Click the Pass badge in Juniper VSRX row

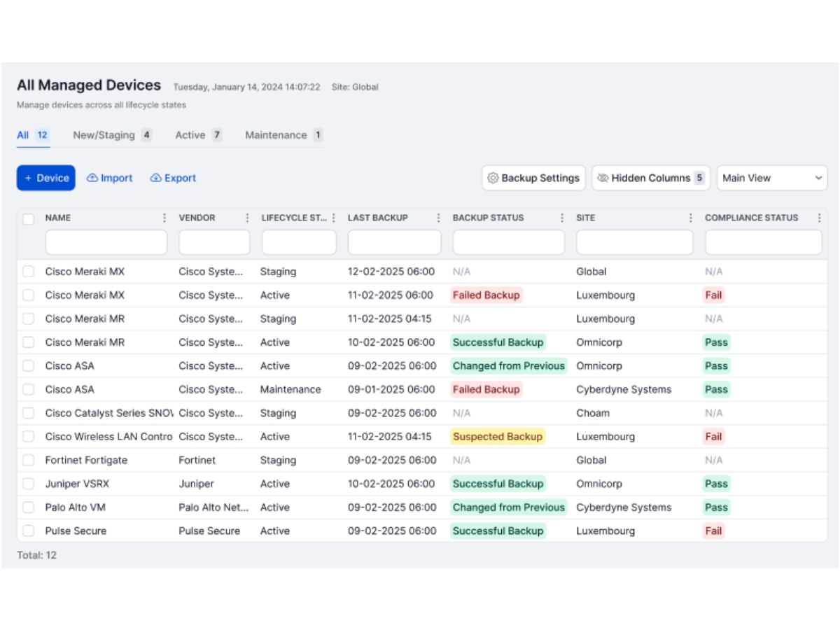click(716, 484)
